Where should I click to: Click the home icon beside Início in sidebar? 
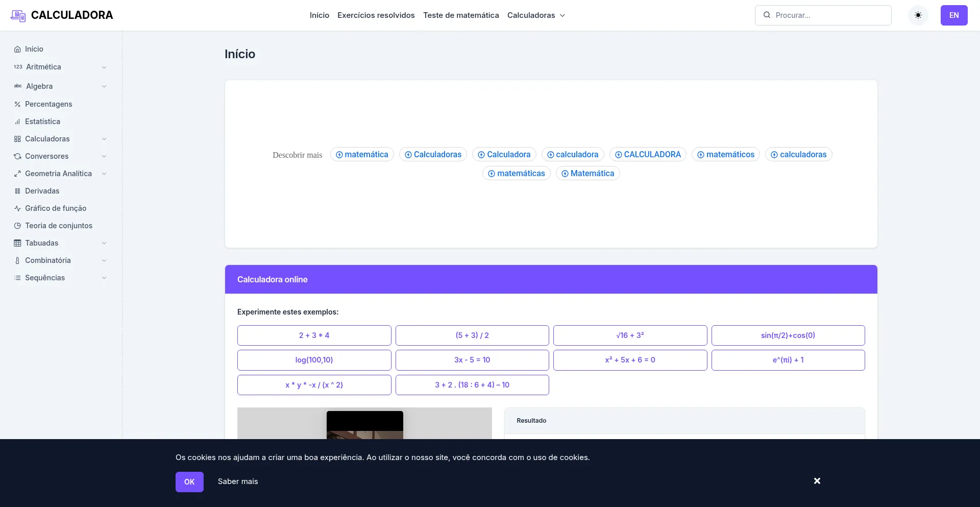(x=17, y=49)
